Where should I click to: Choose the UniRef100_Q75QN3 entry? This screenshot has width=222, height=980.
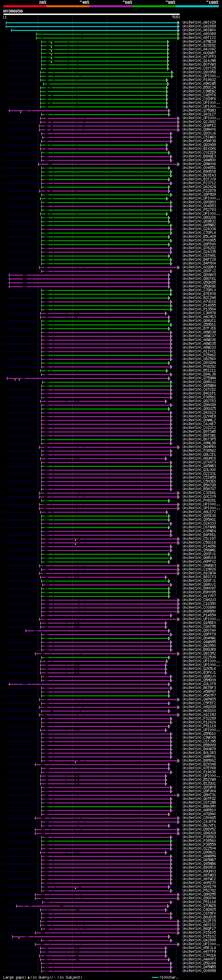pos(199,110)
